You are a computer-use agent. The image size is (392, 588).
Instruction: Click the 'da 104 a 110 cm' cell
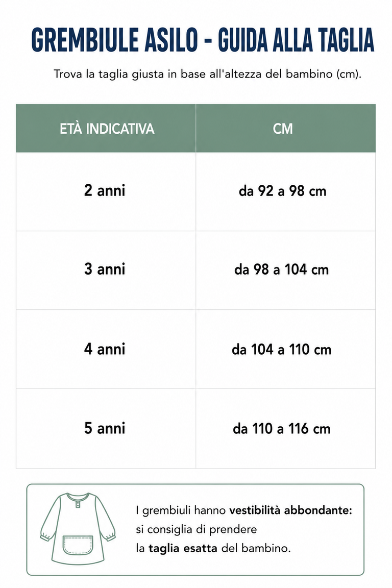(x=286, y=349)
